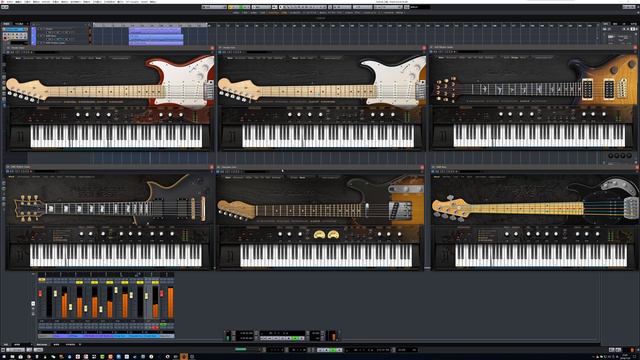Viewport: 640px width, 360px height.
Task: Open the Visibility tab in left zone
Action: click(x=19, y=24)
